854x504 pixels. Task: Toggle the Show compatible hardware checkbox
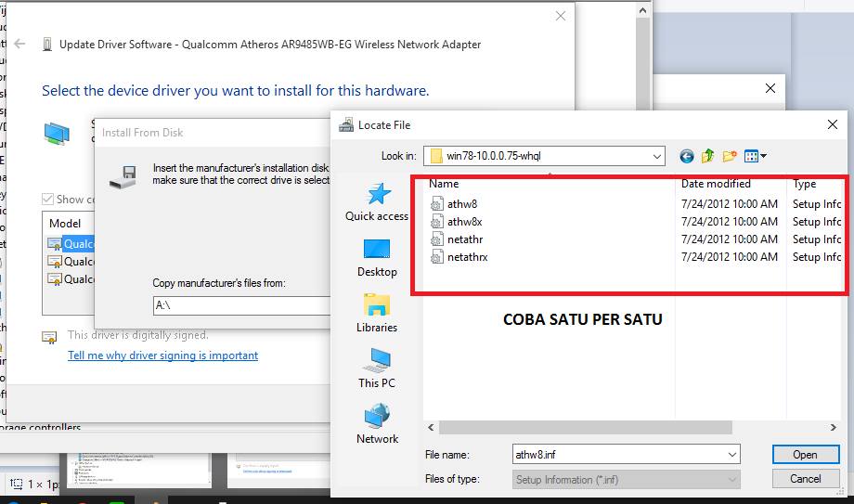pyautogui.click(x=48, y=200)
